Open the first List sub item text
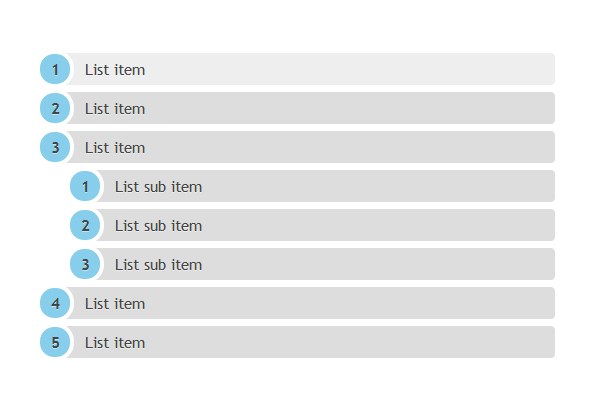The width and height of the screenshot is (600, 400). tap(158, 187)
